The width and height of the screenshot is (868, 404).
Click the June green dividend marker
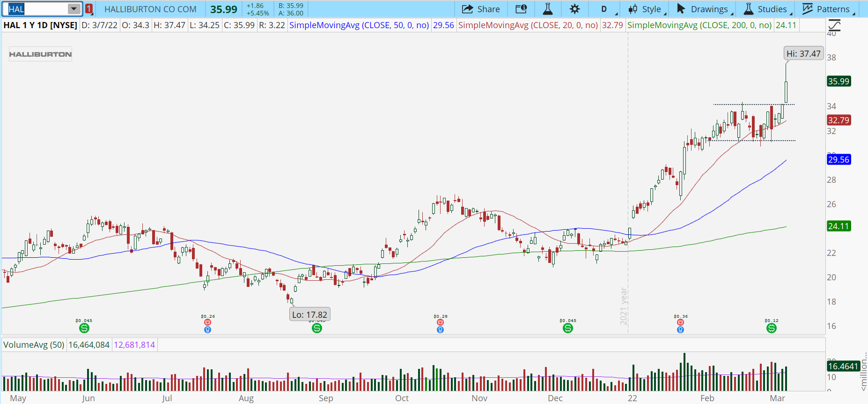point(84,328)
